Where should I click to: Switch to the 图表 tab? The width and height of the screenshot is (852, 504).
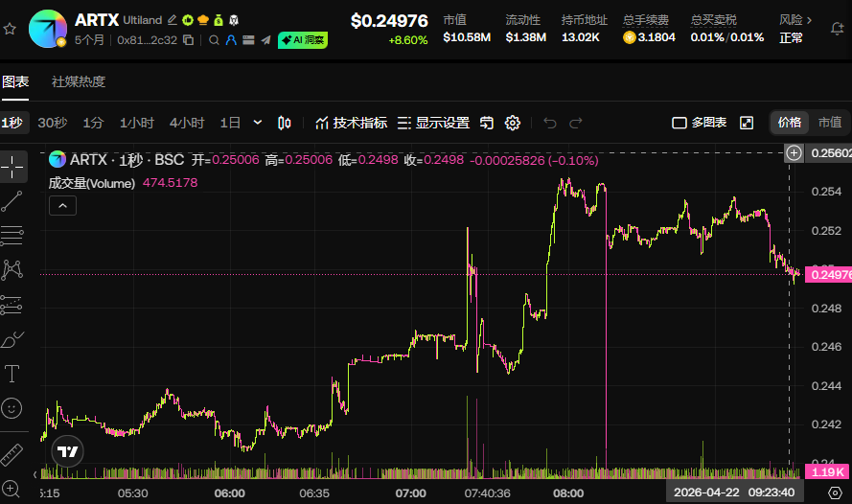(15, 82)
